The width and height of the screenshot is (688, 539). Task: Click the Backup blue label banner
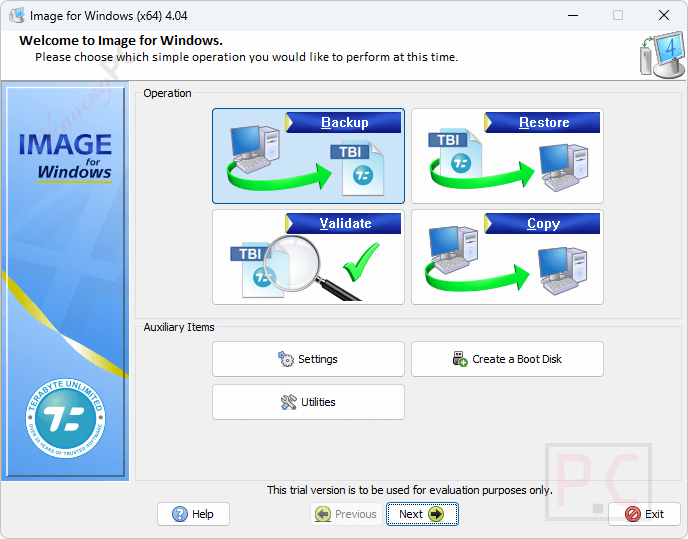tap(343, 122)
